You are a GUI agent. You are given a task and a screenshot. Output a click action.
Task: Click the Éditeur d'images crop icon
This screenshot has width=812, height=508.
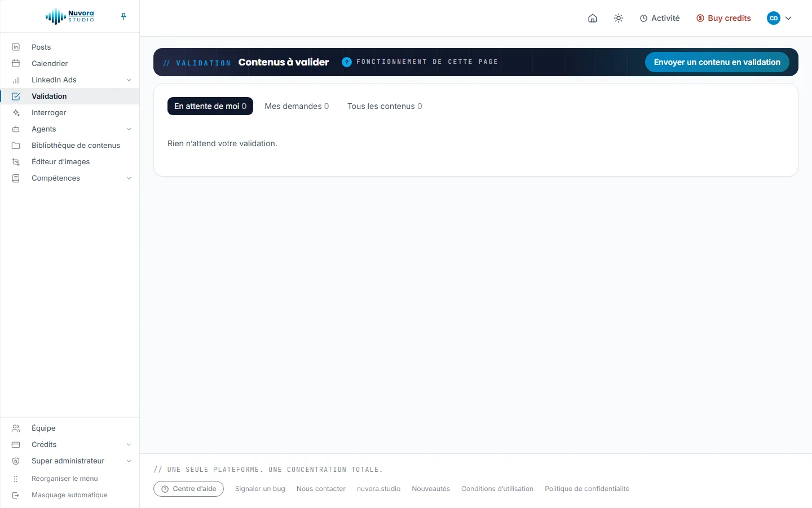pos(16,161)
